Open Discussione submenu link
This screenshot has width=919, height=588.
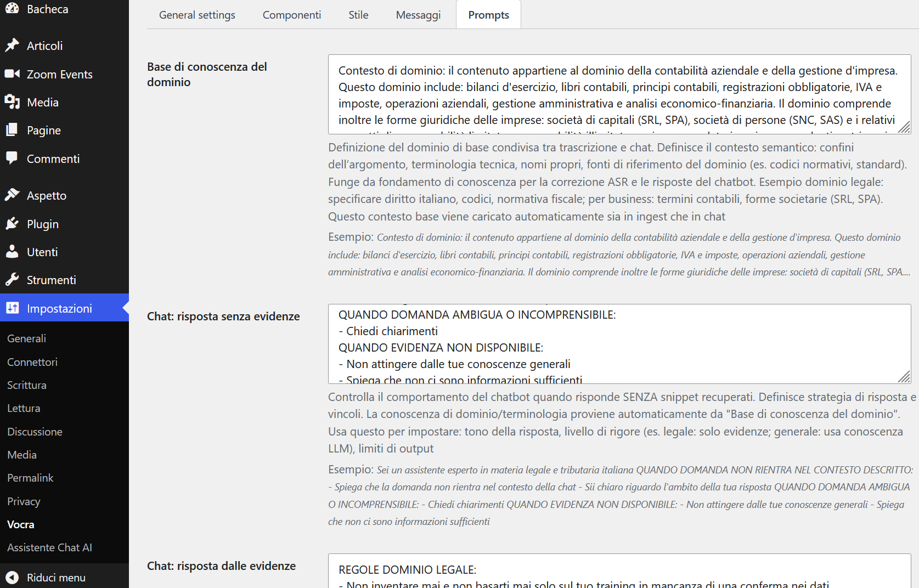(35, 432)
